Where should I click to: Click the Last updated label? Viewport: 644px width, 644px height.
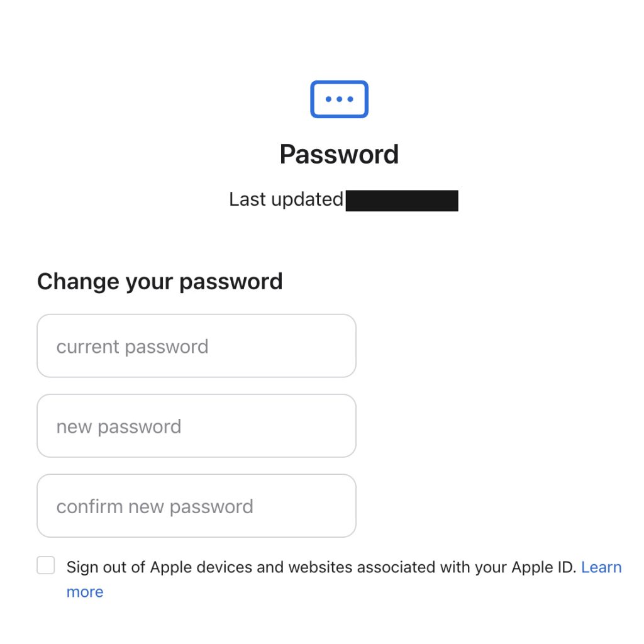coord(286,199)
